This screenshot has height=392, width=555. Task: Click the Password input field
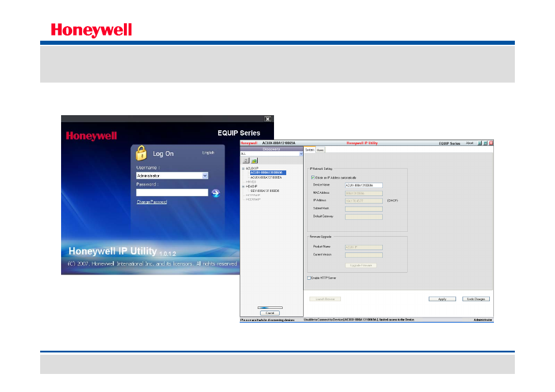(172, 193)
